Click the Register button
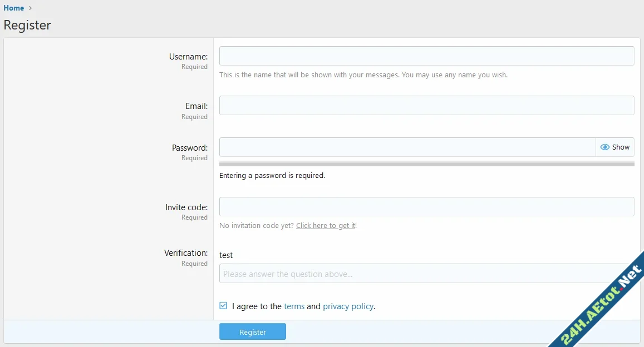The image size is (644, 347). 253,331
